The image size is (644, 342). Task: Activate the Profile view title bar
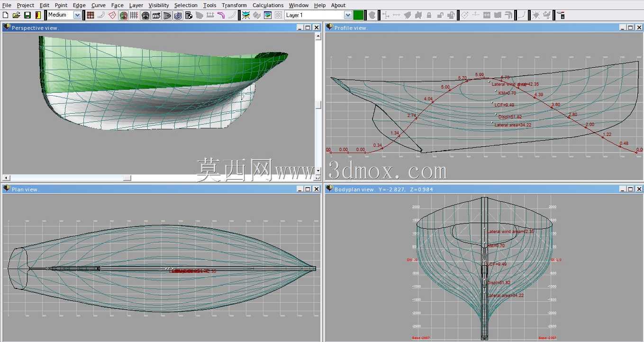(x=484, y=28)
